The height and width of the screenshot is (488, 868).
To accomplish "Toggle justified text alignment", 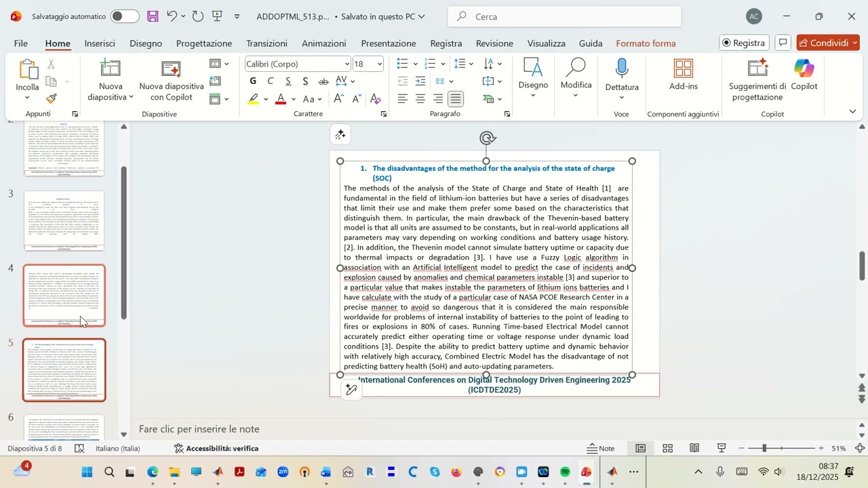I will tap(456, 99).
